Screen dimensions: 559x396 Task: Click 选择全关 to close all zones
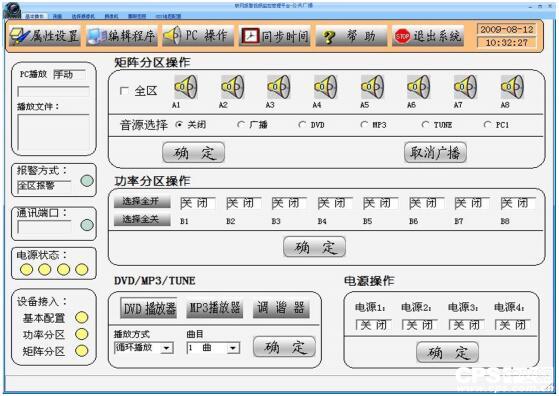tap(142, 219)
